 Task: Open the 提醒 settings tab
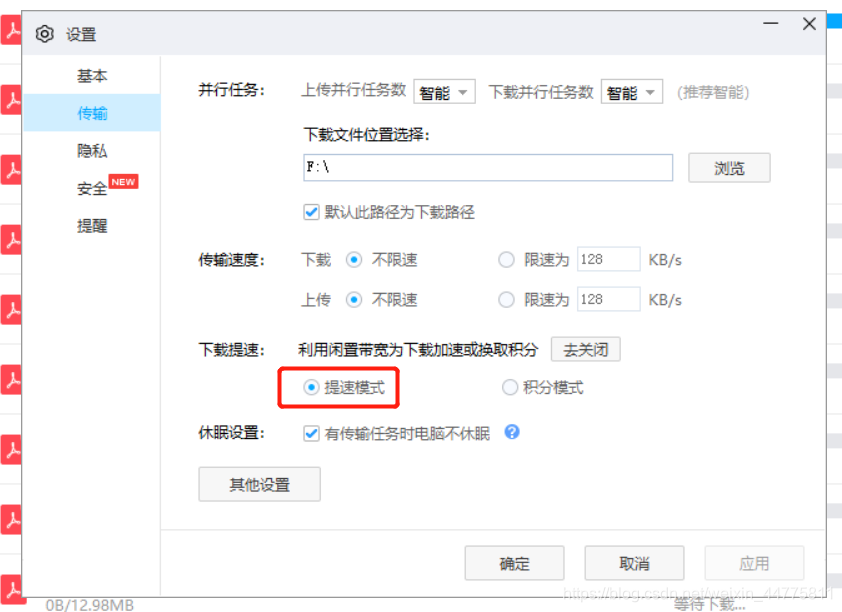click(x=95, y=225)
